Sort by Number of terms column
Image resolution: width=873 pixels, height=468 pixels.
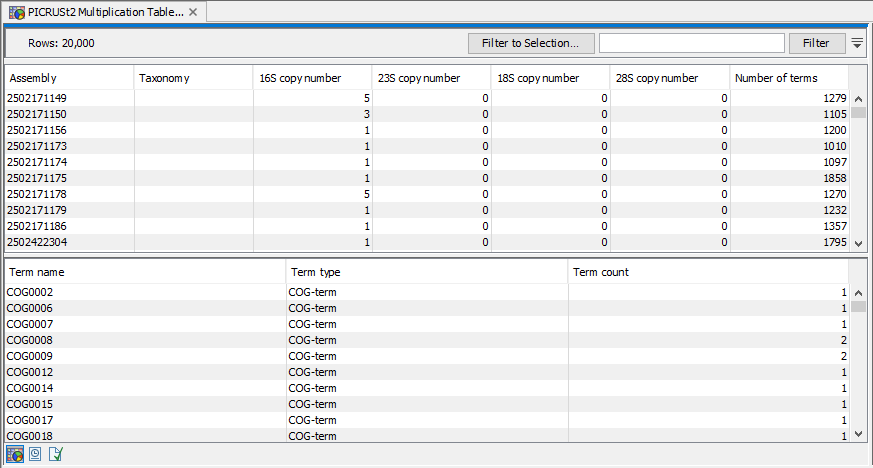click(788, 78)
